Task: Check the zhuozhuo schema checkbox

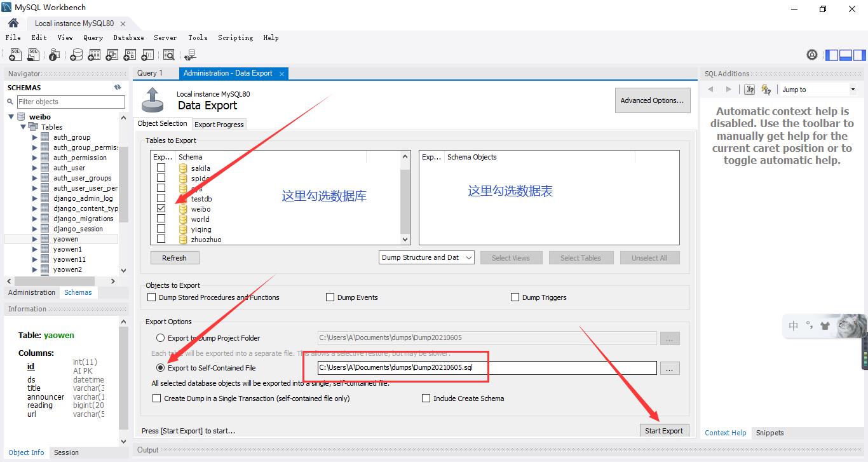Action: tap(161, 239)
